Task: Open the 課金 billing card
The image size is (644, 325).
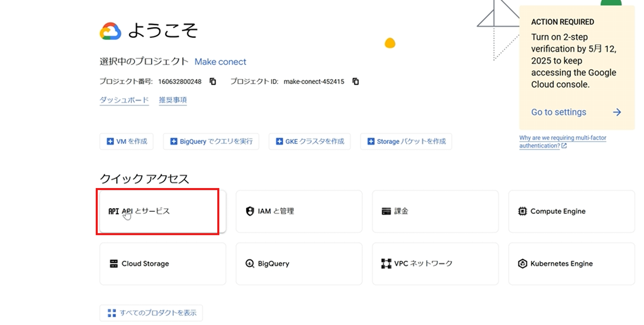Action: click(x=435, y=211)
